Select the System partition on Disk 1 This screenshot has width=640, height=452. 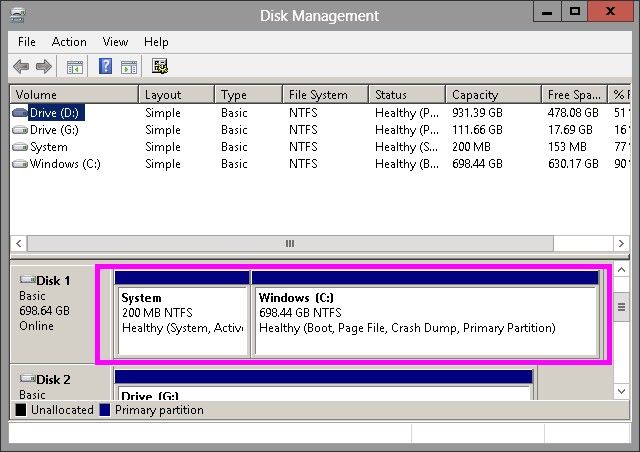tap(182, 320)
